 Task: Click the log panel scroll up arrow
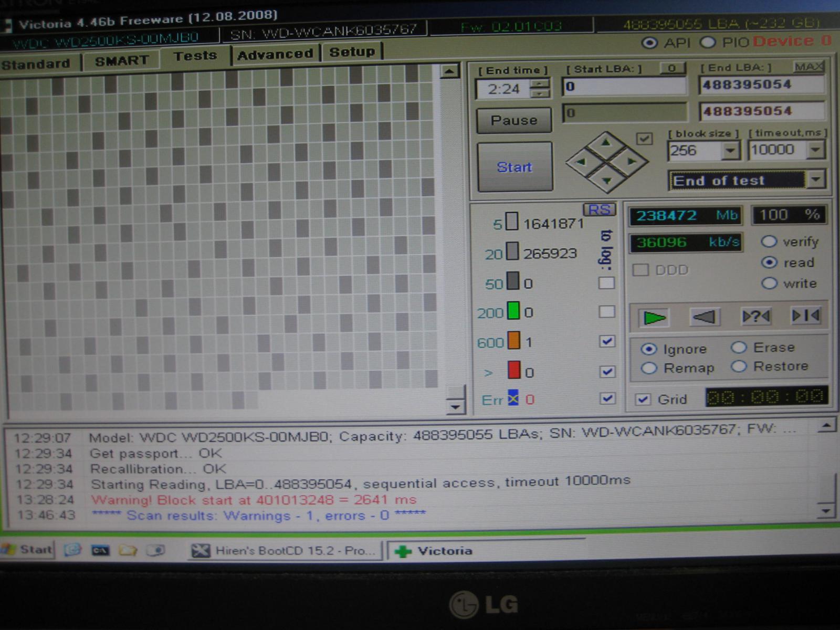click(826, 425)
